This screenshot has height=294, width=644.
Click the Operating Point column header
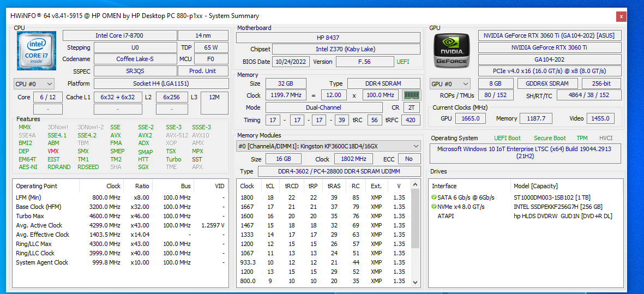[x=37, y=186]
